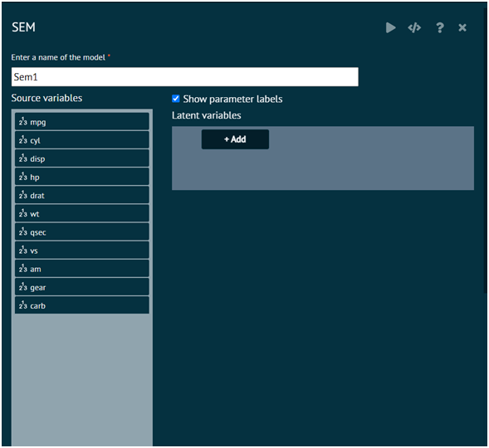Add a new latent variable
The width and height of the screenshot is (489, 448).
(235, 139)
